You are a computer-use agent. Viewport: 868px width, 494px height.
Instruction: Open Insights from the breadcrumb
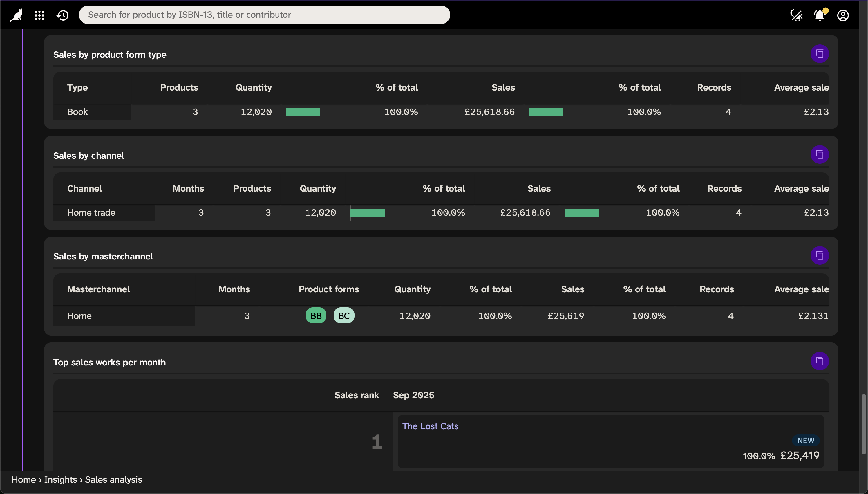60,479
